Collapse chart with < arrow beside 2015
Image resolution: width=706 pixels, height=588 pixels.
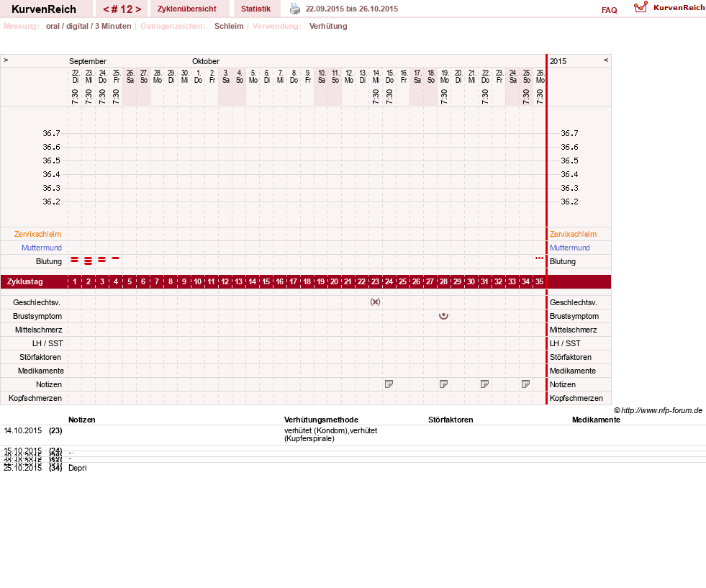coord(606,60)
